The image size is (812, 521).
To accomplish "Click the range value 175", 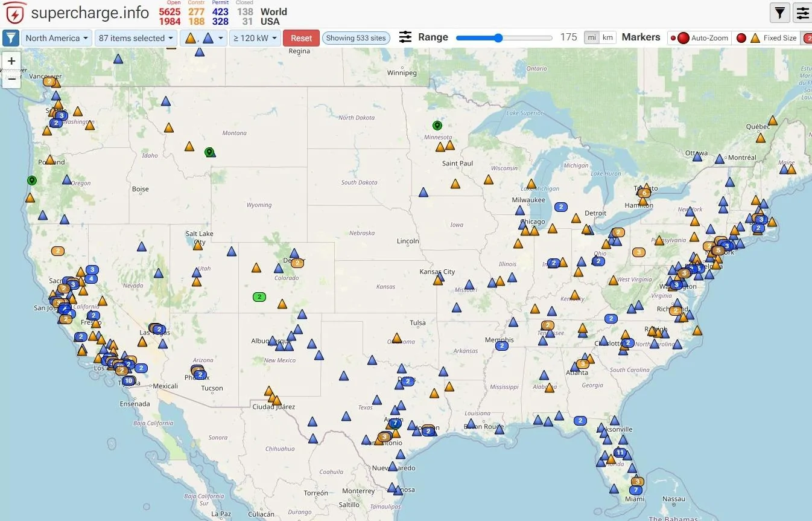I will coord(568,37).
